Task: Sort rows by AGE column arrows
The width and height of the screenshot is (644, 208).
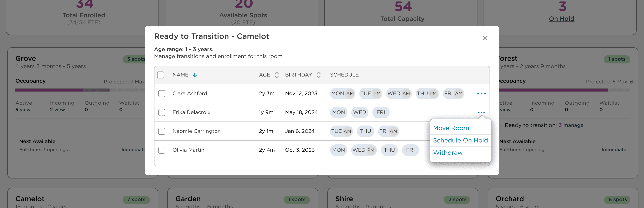Action: point(276,75)
